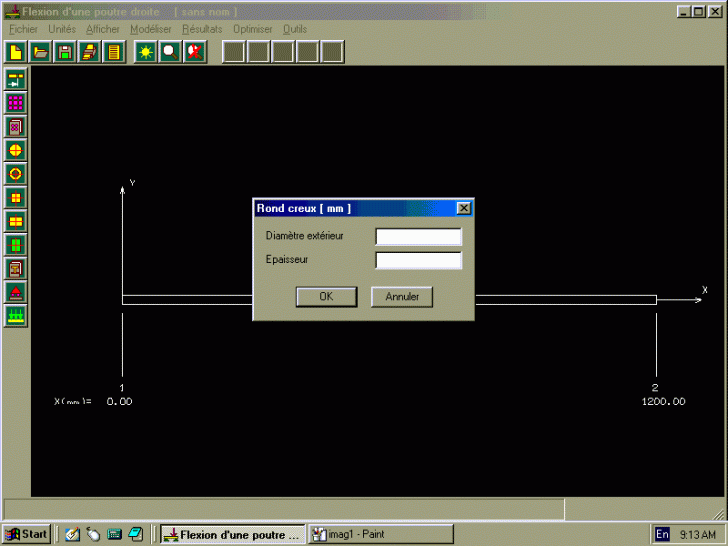Click the mouse quick launch icon
Image resolution: width=728 pixels, height=546 pixels.
point(93,534)
